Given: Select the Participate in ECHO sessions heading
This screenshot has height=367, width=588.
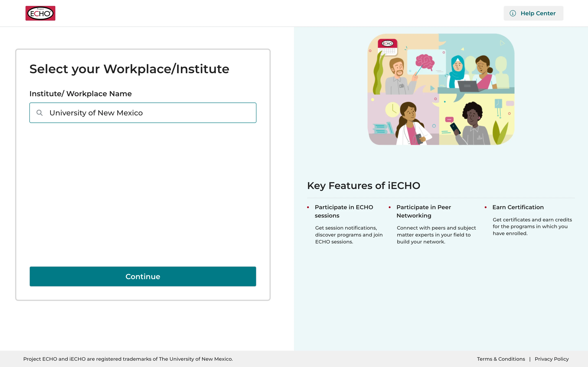Looking at the screenshot, I should click(x=344, y=211).
